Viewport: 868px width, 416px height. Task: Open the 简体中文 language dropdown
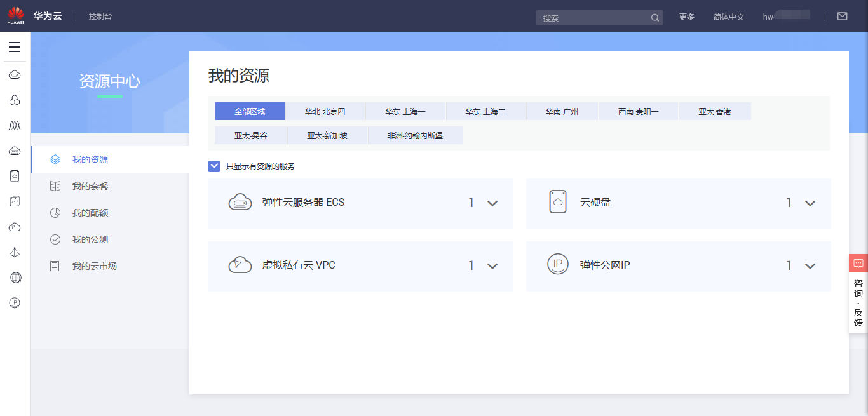[729, 17]
